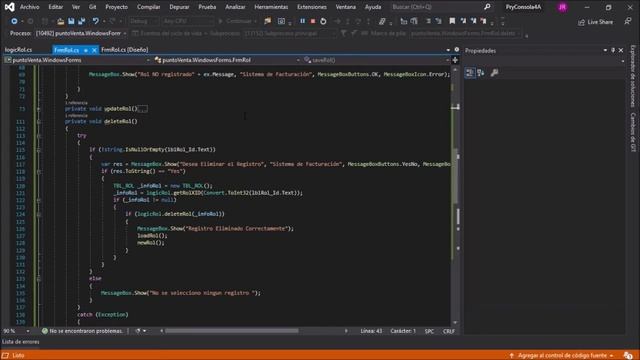Screen dimensions: 640x360
Task: Switch to the logicRol.cs tab
Action: (x=18, y=50)
